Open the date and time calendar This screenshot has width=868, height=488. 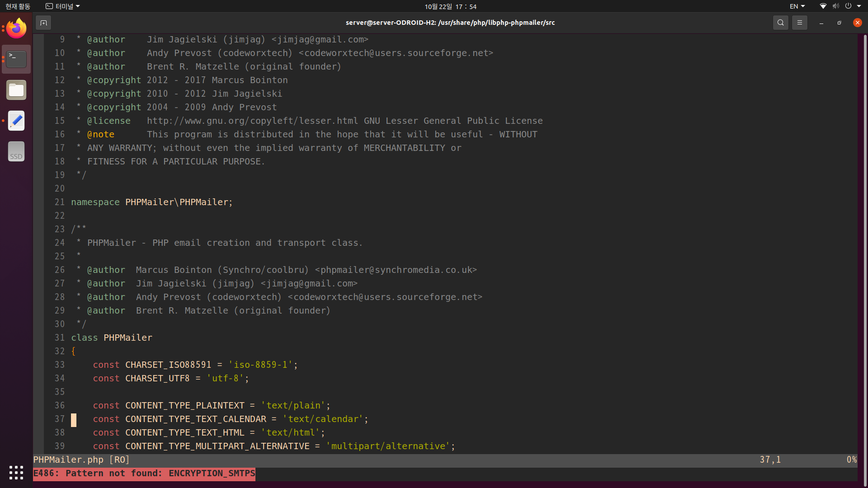pos(450,6)
